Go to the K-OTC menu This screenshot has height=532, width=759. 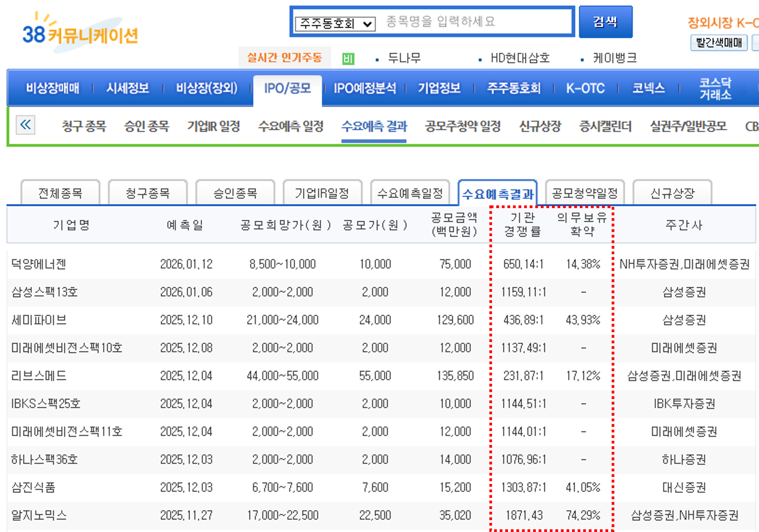coord(585,88)
